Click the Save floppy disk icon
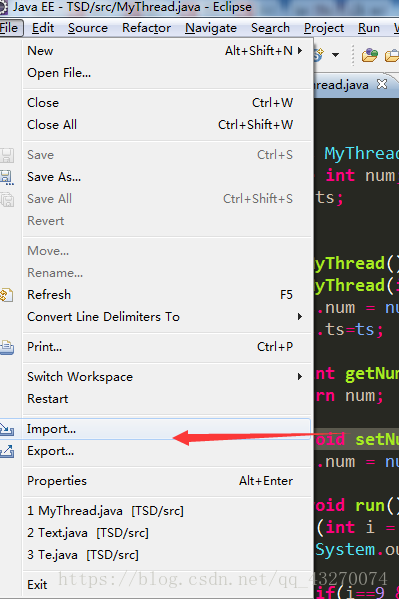Screen dimensions: 399x599 click(7, 155)
